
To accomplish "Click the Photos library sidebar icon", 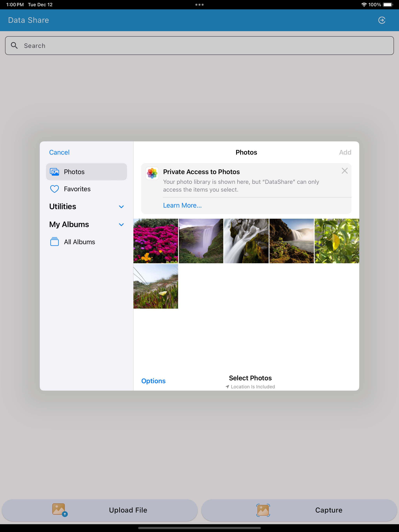I will 54,172.
